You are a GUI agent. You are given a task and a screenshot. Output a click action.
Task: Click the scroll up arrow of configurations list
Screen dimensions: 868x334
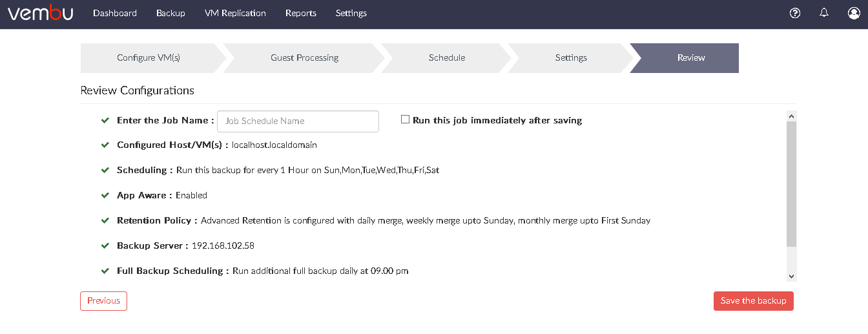coord(791,116)
